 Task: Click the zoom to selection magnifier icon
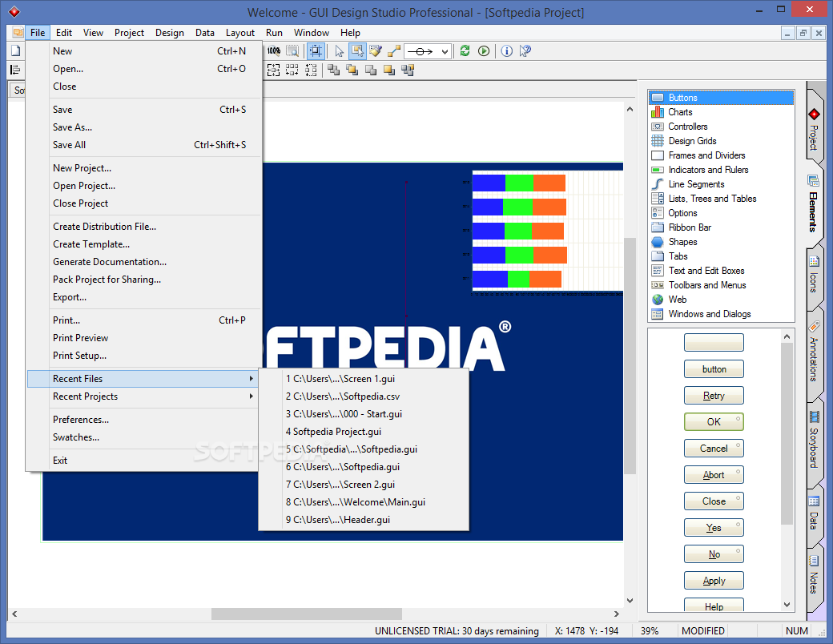point(292,51)
